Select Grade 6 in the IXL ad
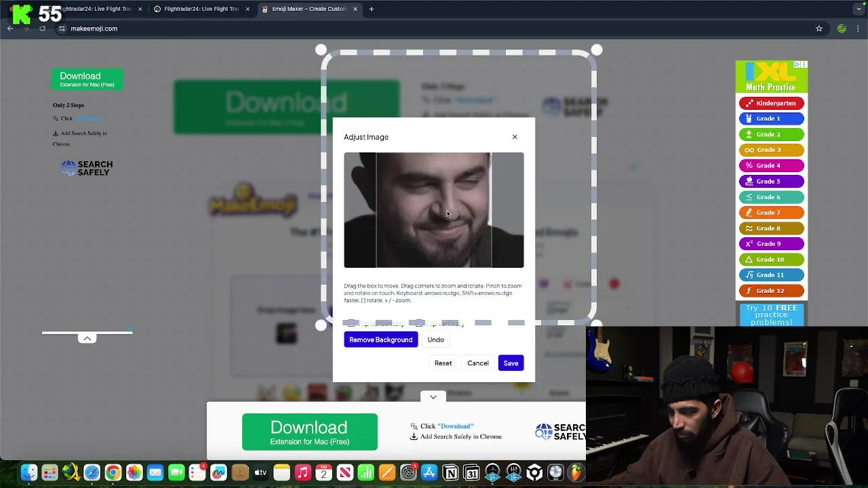The width and height of the screenshot is (868, 488). [772, 197]
